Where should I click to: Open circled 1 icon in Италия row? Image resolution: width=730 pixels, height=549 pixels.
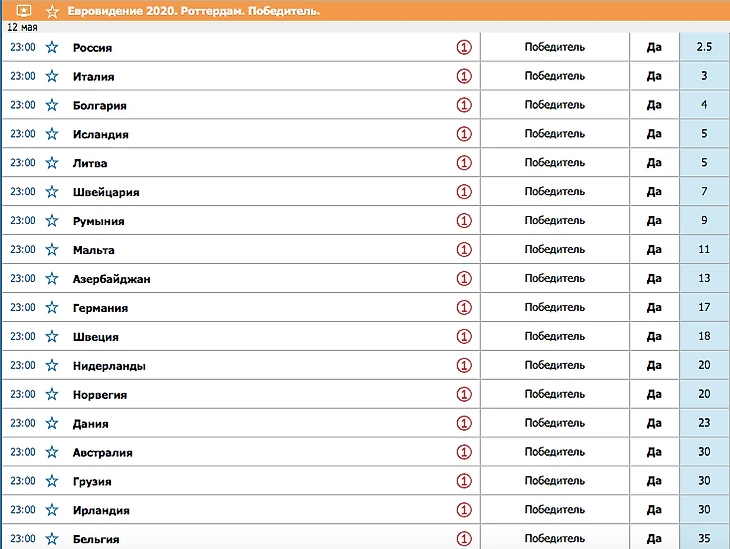(x=464, y=76)
